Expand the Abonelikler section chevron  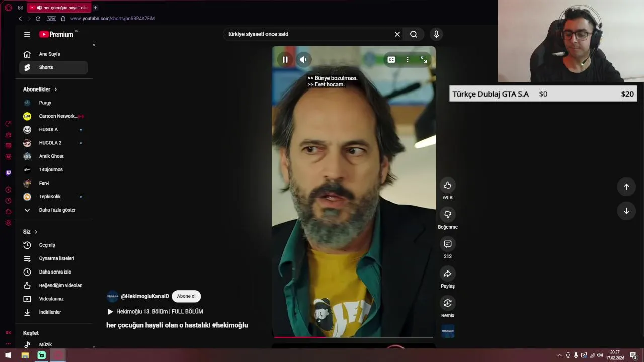pyautogui.click(x=56, y=89)
